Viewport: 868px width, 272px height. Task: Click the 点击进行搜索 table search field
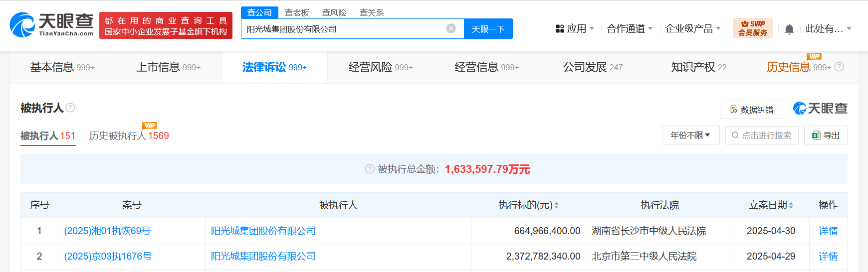coord(762,135)
